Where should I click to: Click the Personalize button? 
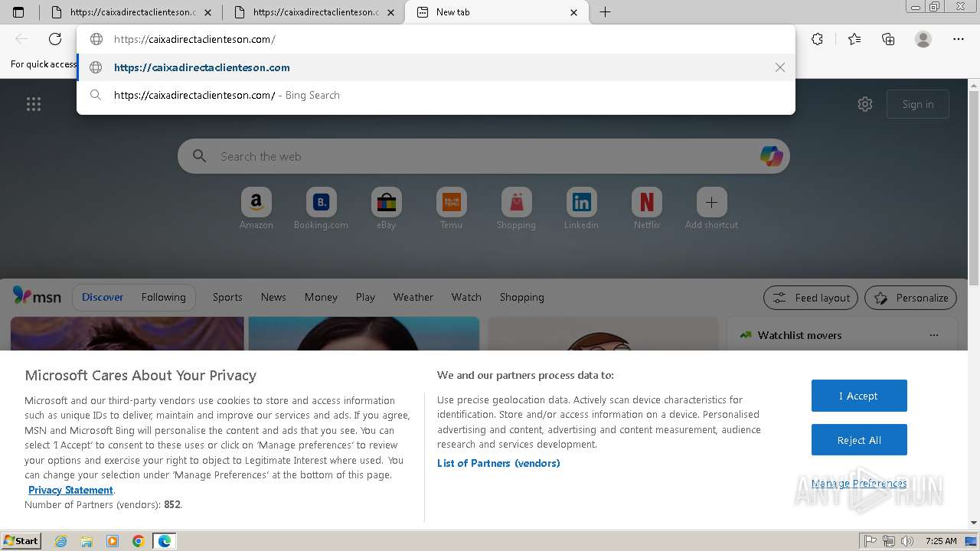pyautogui.click(x=911, y=298)
